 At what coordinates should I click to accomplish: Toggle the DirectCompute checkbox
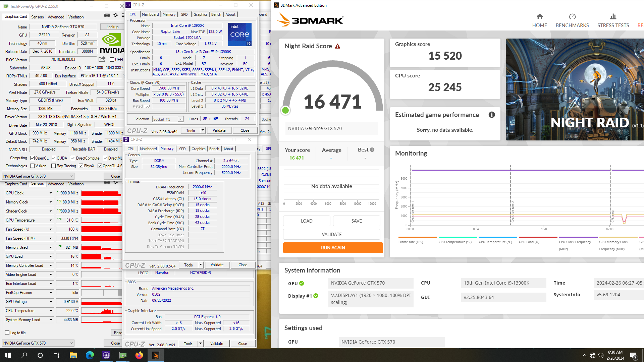tap(73, 158)
